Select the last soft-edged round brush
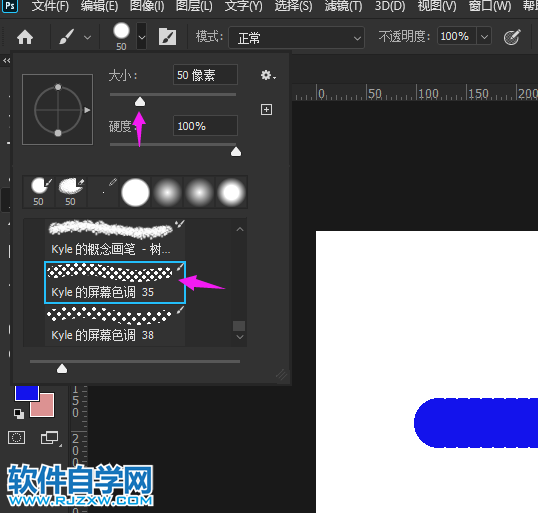Screen dimensions: 538x513 point(231,192)
